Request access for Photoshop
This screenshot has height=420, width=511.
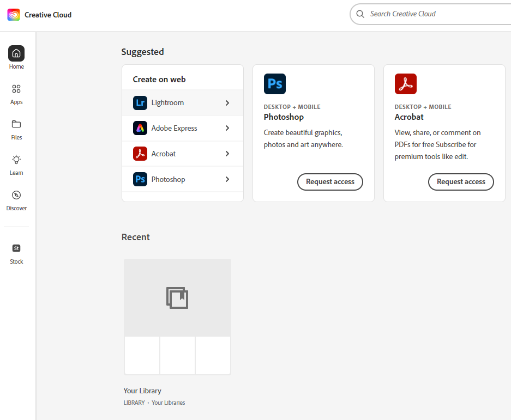tap(330, 182)
